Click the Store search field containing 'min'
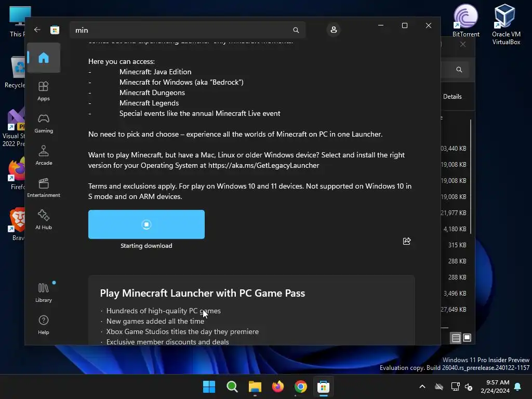532x399 pixels. click(x=187, y=30)
